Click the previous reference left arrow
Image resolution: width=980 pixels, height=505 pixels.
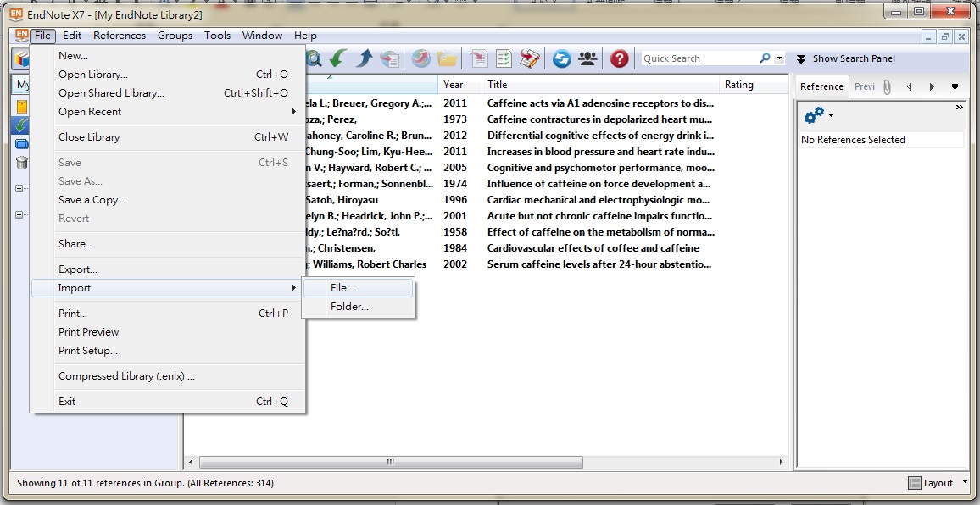(910, 87)
